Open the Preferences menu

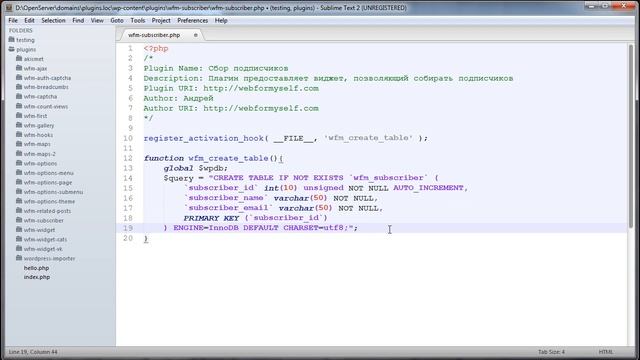click(192, 20)
